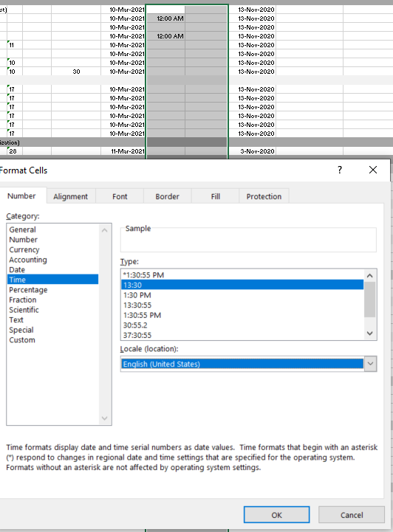Click the Type list scrollbar thumb
This screenshot has width=393, height=532.
click(370, 300)
